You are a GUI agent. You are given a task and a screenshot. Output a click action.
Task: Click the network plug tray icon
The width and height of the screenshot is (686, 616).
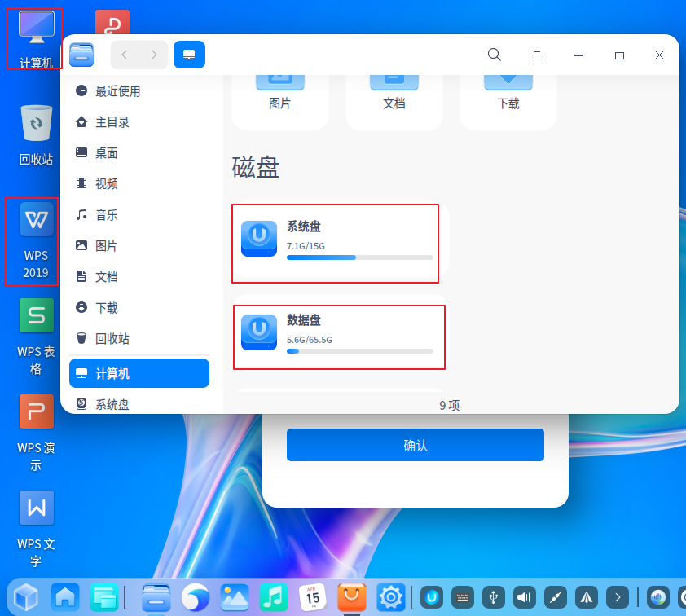coord(555,597)
